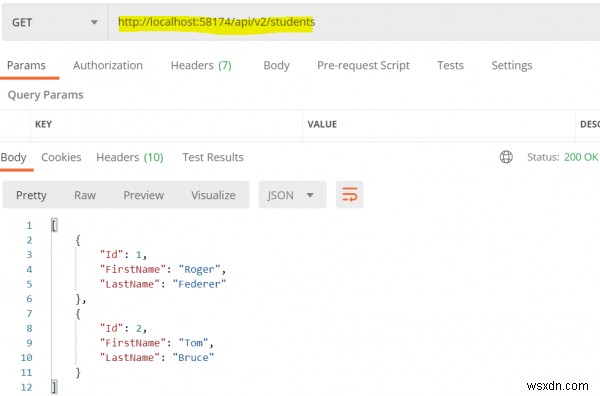Click the "Bruce" value in response
Image resolution: width=600 pixels, height=396 pixels.
[193, 358]
